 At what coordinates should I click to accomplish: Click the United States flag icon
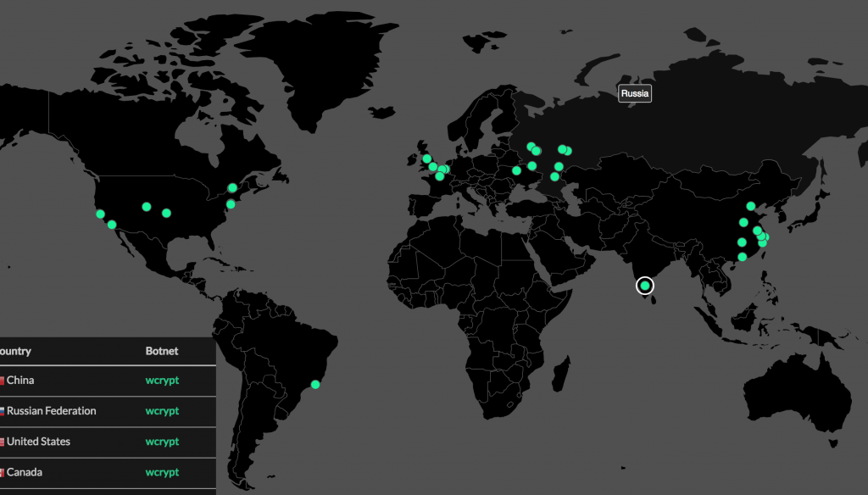tap(3, 442)
